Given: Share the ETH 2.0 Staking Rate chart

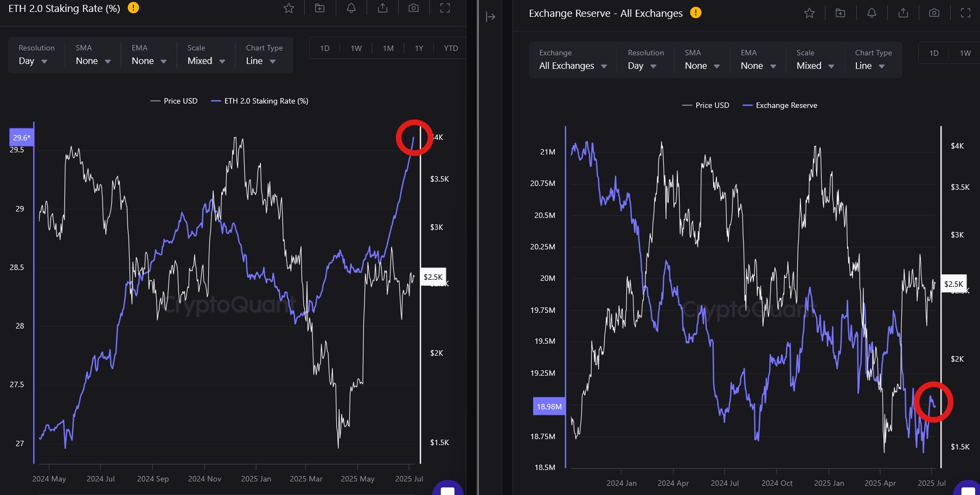Looking at the screenshot, I should pos(382,8).
